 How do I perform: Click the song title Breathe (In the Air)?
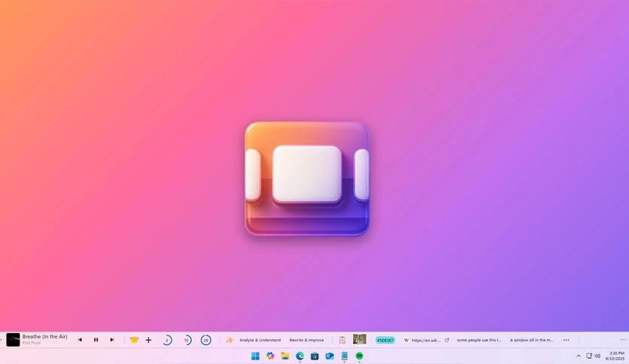click(x=44, y=337)
